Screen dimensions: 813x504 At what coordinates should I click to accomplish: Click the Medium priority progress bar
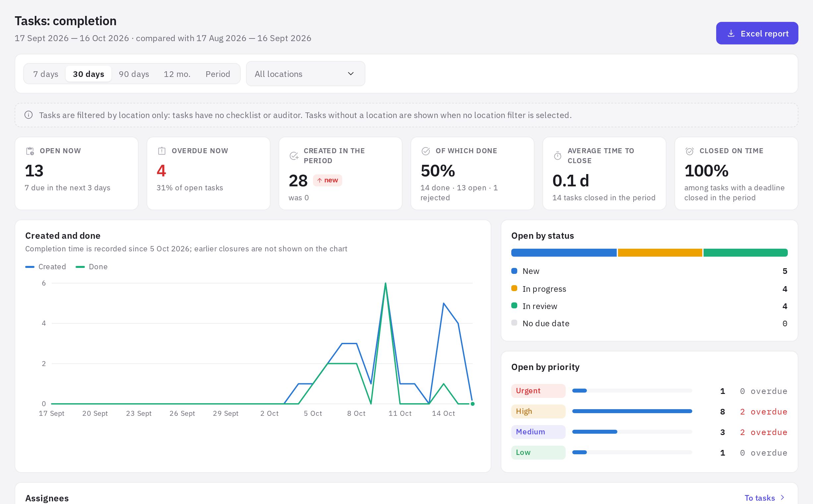pos(632,432)
